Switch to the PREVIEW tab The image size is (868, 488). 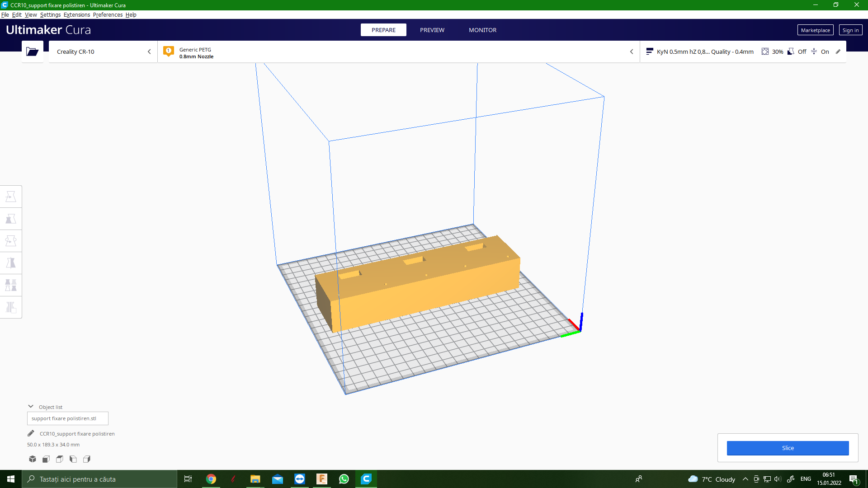point(432,30)
